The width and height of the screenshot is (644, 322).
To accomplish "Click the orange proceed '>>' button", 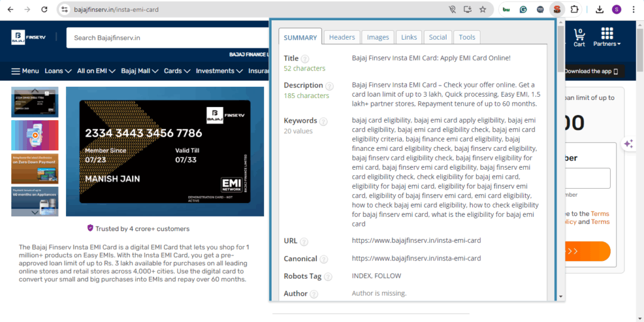I will (x=587, y=252).
